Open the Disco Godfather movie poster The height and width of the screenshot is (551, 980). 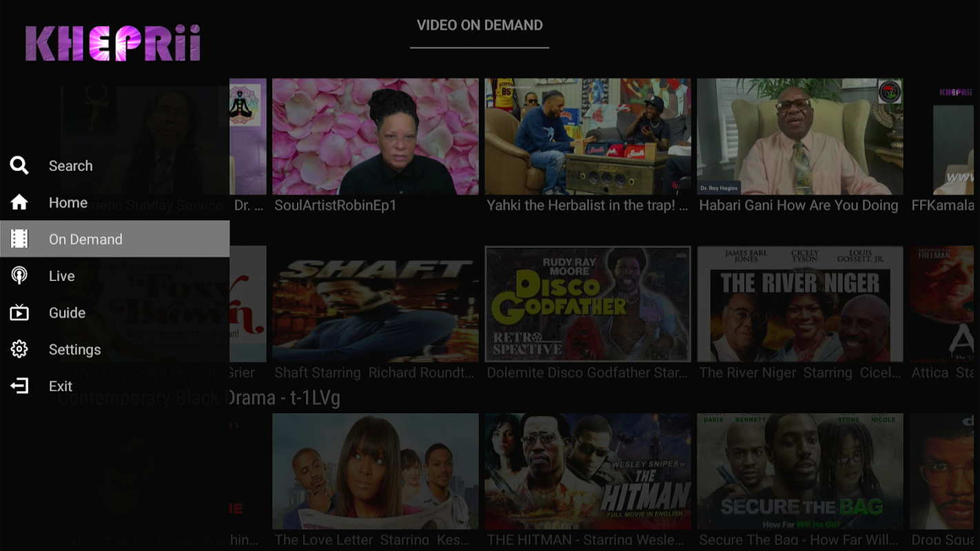(x=588, y=304)
